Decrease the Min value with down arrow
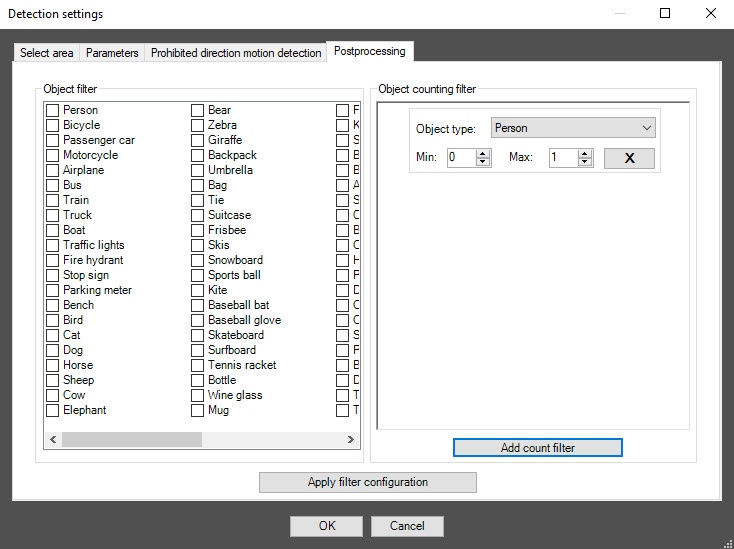The width and height of the screenshot is (734, 549). pos(484,162)
